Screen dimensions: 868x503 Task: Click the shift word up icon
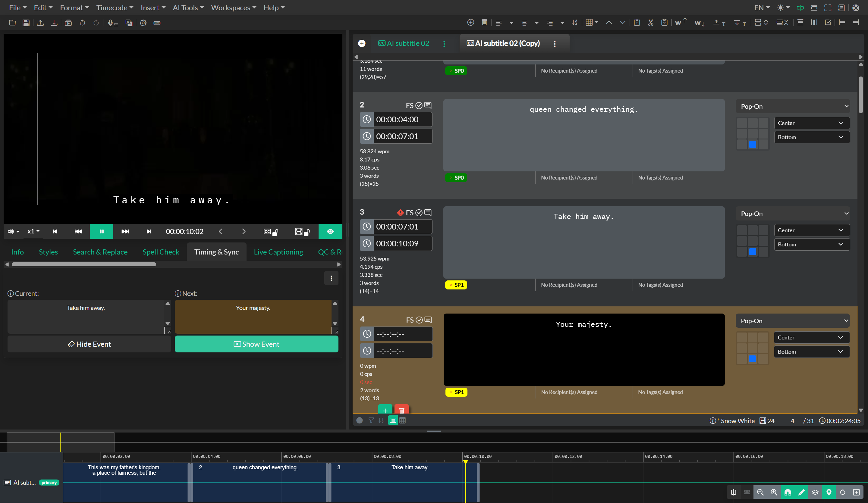(x=680, y=22)
